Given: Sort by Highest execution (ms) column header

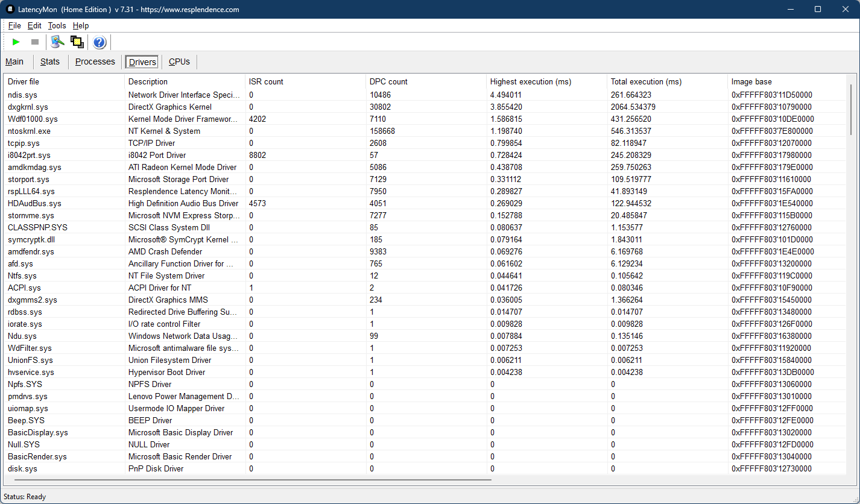Looking at the screenshot, I should (x=530, y=81).
